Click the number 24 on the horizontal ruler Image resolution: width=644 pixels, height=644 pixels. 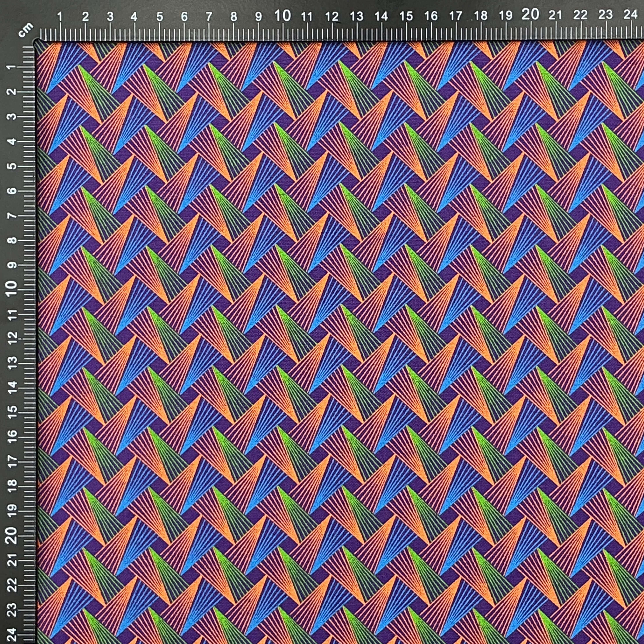click(630, 14)
